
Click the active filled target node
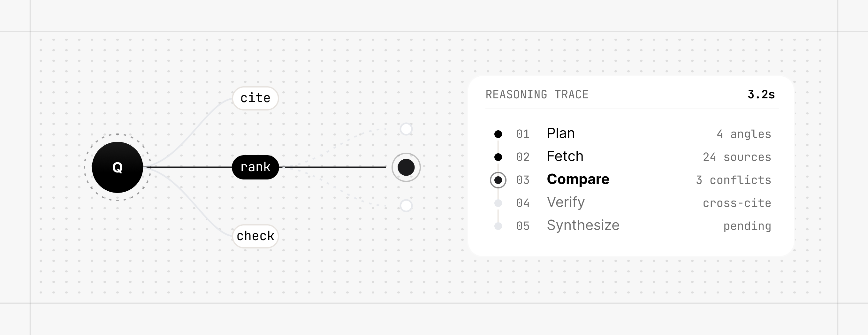coord(406,167)
